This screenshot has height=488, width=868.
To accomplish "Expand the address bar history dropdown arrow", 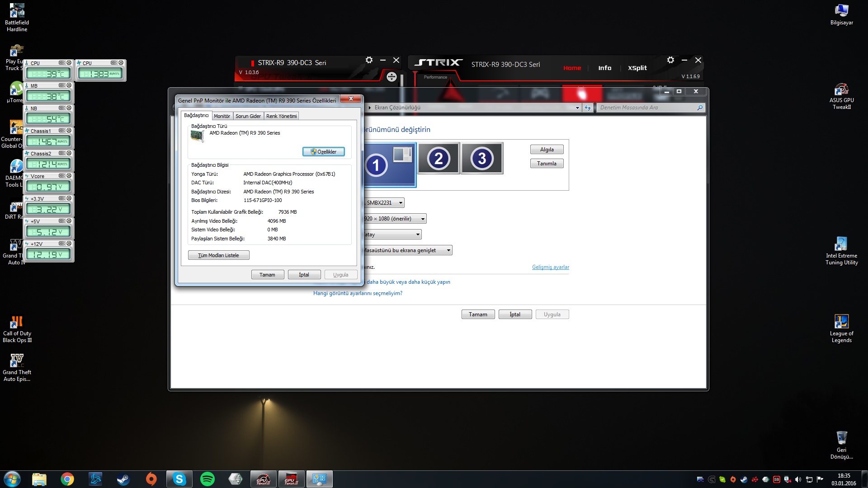I will (577, 108).
